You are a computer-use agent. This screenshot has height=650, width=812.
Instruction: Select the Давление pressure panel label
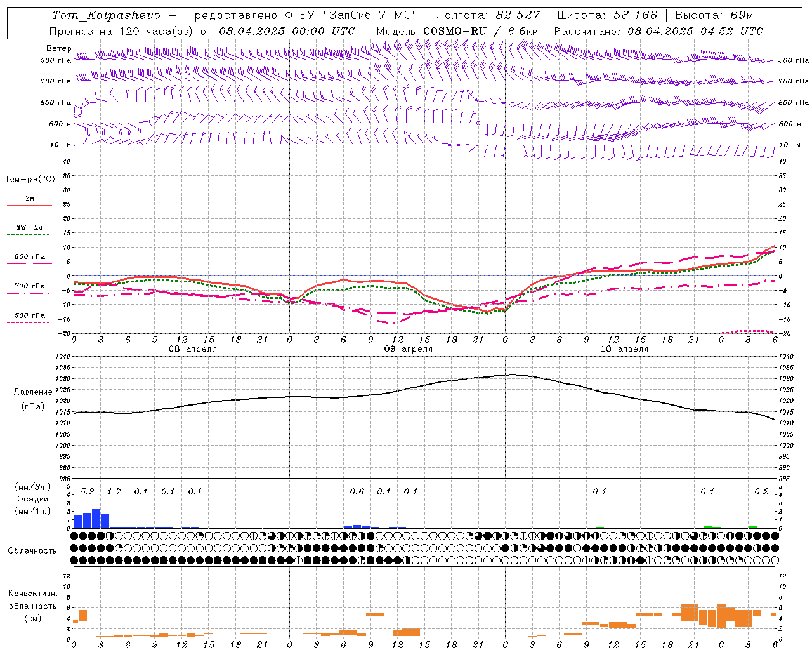pos(33,392)
